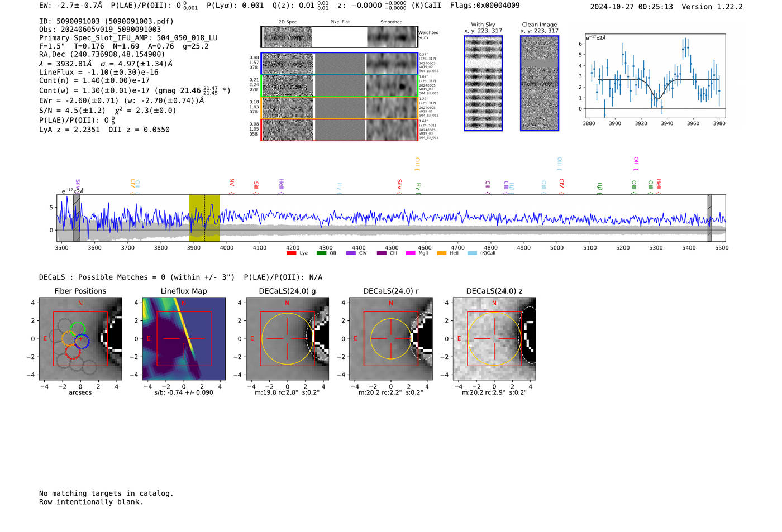Click the yellow aperture circle in the DECaLS z image
The height and width of the screenshot is (532, 782).
coord(494,339)
